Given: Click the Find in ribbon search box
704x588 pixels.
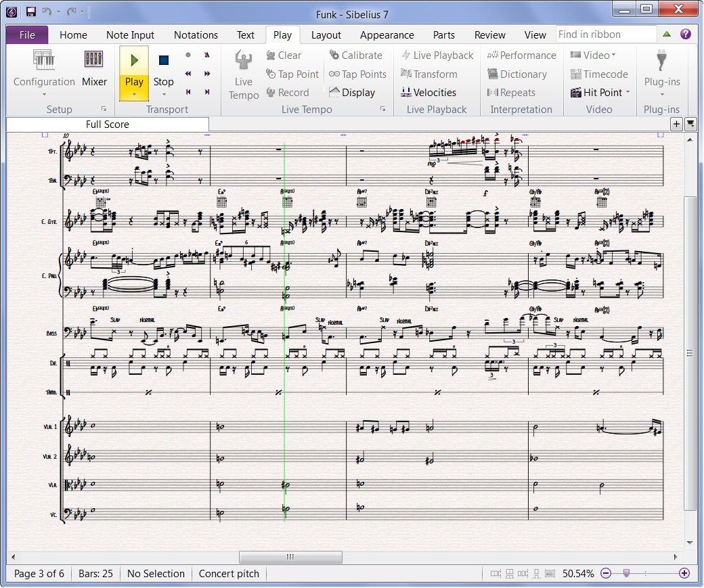Looking at the screenshot, I should tap(606, 35).
